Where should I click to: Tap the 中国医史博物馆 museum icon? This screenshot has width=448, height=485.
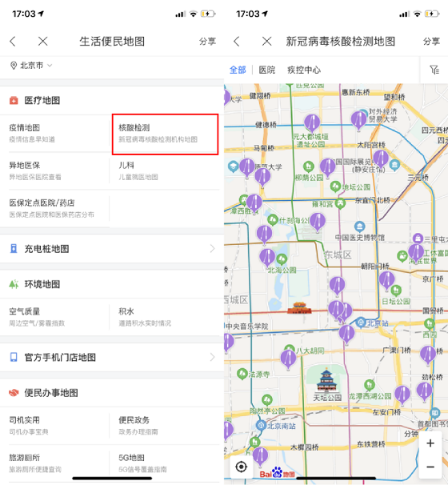click(359, 226)
